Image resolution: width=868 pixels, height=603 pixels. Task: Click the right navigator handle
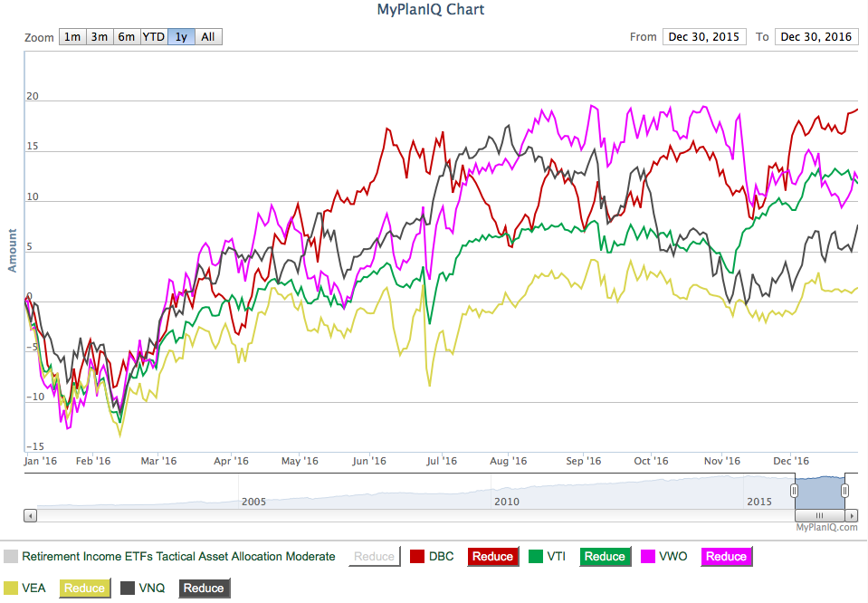point(844,491)
